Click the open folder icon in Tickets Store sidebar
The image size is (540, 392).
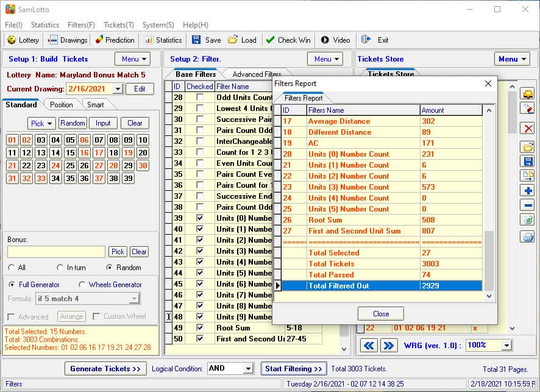coord(528,147)
